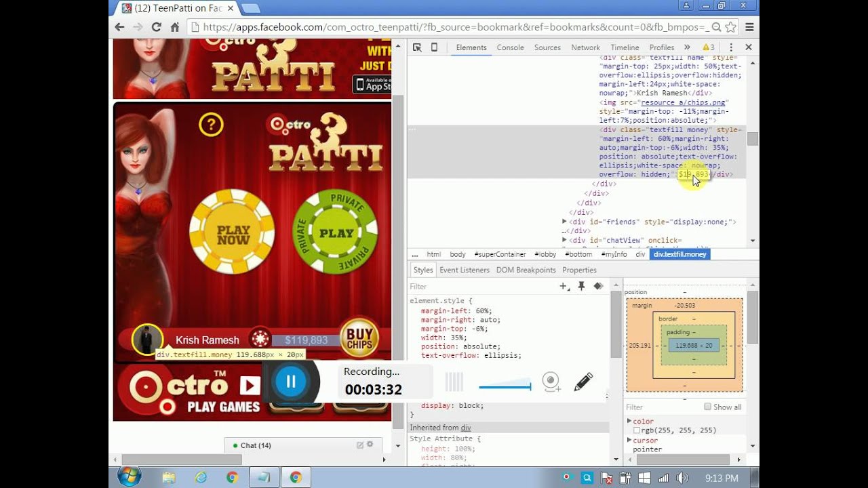This screenshot has height=488, width=868.
Task: Open the Chrome hamburger menu
Action: coord(749,27)
